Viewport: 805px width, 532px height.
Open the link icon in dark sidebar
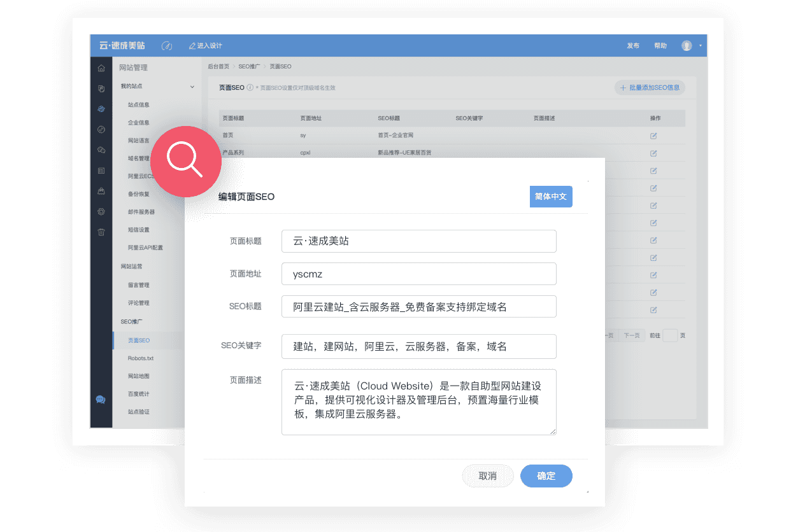point(101,129)
